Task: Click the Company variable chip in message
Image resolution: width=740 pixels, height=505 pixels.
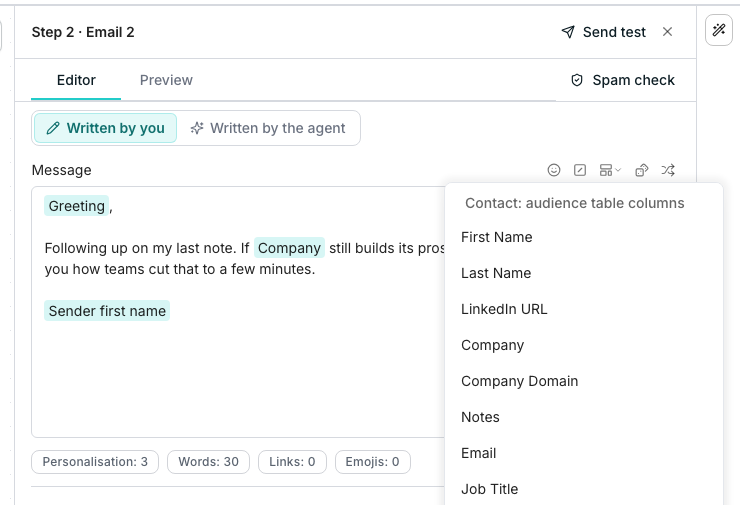Action: (x=289, y=248)
